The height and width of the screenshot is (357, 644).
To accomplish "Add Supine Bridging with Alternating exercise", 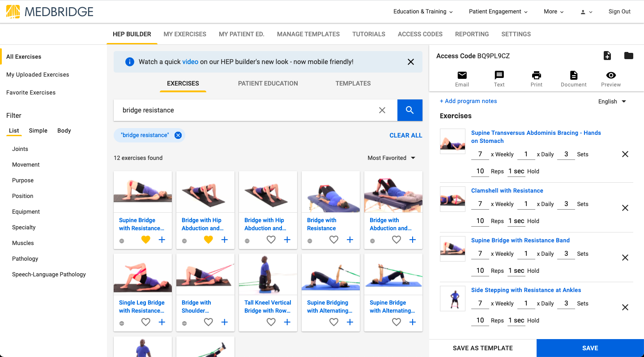I will [x=350, y=322].
